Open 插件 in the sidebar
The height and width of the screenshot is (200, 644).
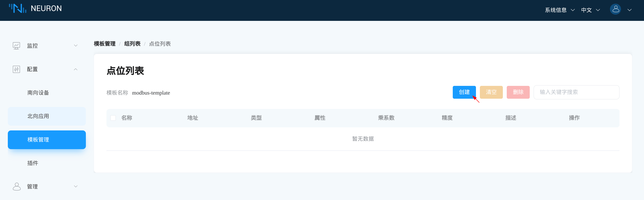(x=33, y=163)
